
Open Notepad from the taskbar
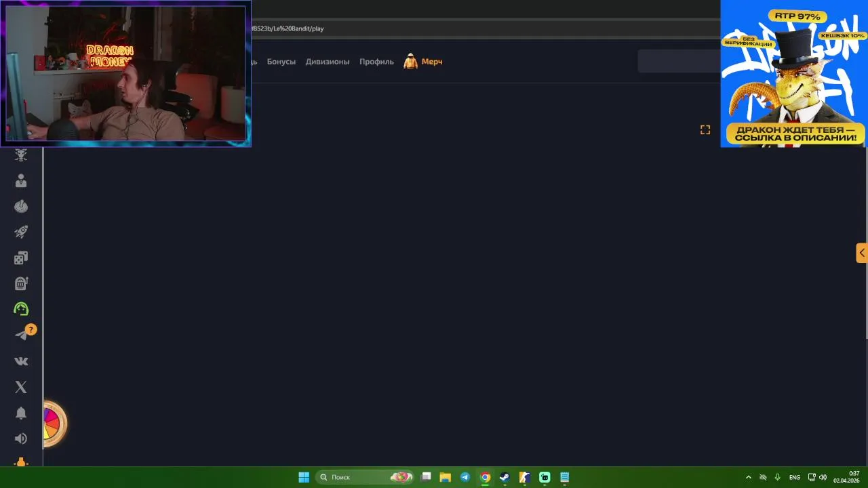(564, 477)
